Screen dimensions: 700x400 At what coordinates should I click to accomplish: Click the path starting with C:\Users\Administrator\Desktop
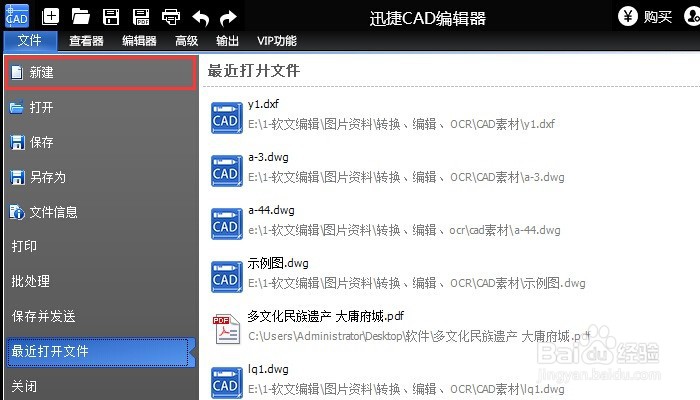(419, 336)
